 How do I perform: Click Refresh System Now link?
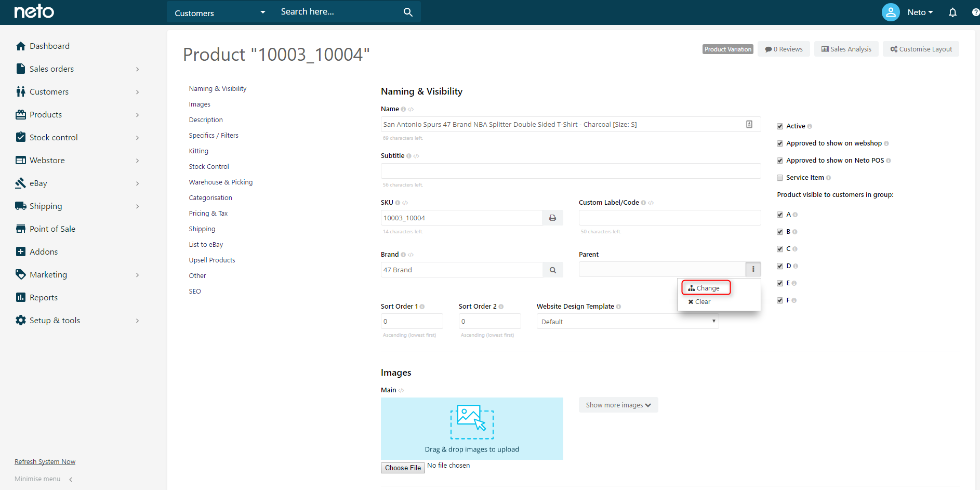45,461
